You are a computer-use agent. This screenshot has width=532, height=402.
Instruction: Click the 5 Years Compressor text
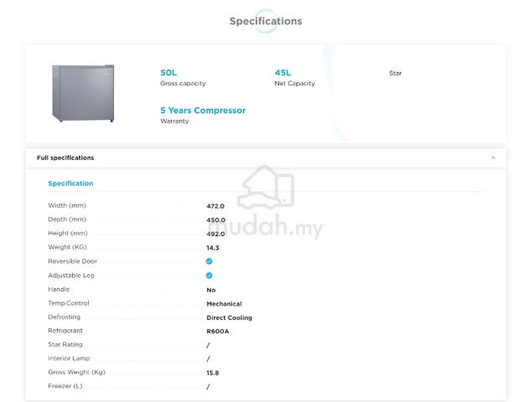click(203, 111)
